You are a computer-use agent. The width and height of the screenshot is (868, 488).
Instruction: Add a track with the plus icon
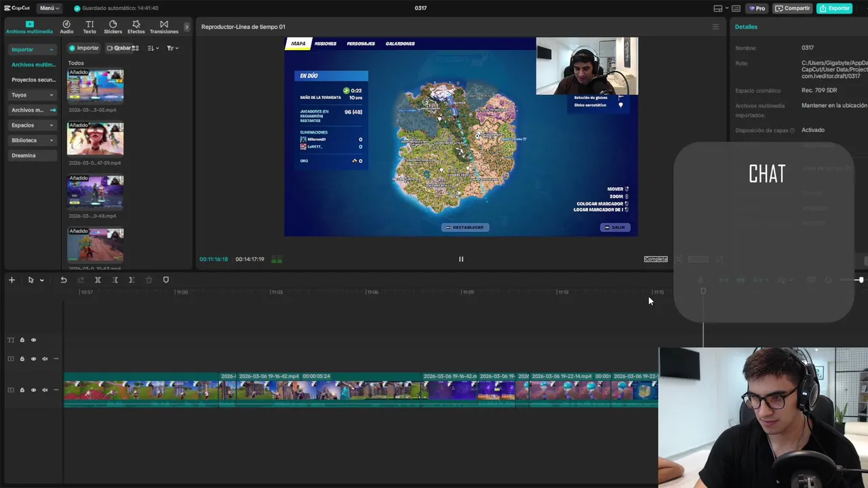pos(12,280)
